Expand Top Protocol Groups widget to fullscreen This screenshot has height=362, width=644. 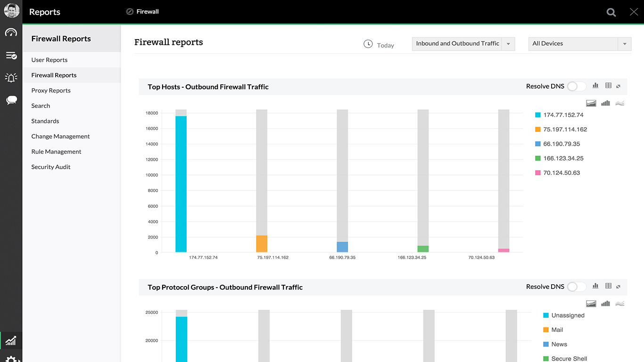tap(619, 287)
